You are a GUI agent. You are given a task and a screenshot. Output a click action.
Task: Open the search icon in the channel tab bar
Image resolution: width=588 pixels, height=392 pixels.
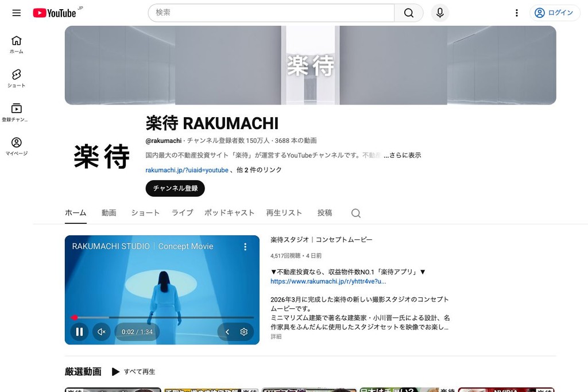tap(355, 213)
